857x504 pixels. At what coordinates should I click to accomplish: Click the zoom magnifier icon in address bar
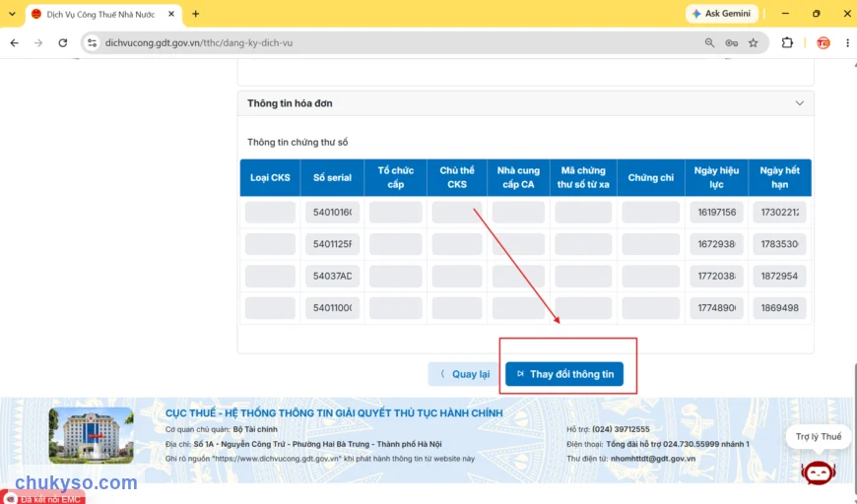709,42
